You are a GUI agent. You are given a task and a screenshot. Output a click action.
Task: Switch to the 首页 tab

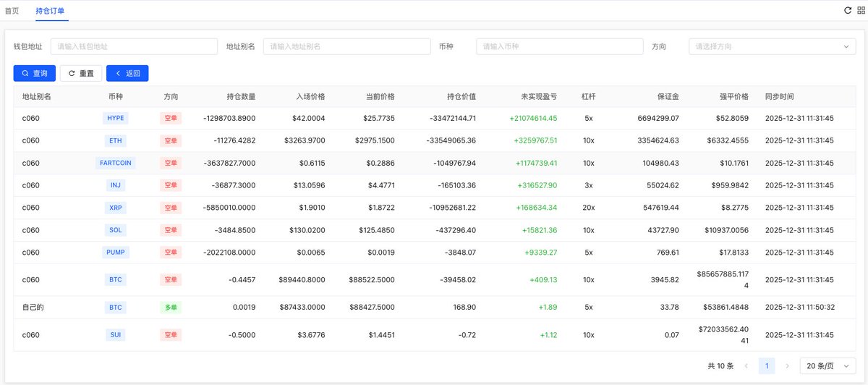(12, 10)
